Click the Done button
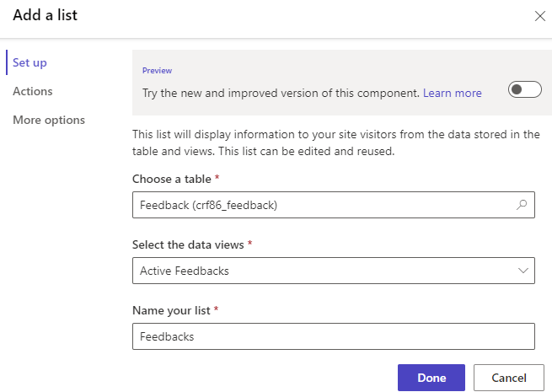The height and width of the screenshot is (392, 552). (431, 378)
